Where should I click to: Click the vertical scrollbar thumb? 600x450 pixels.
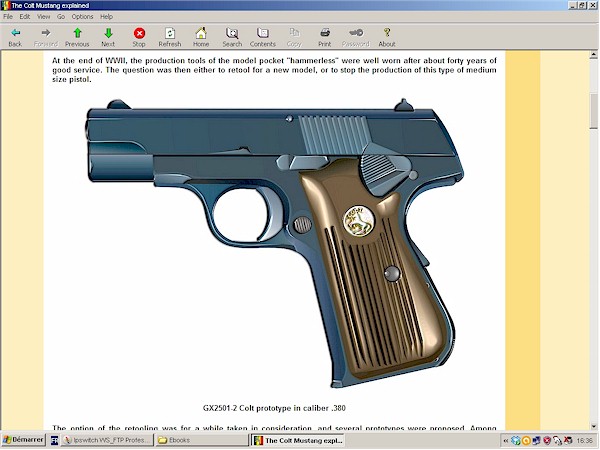tap(593, 111)
